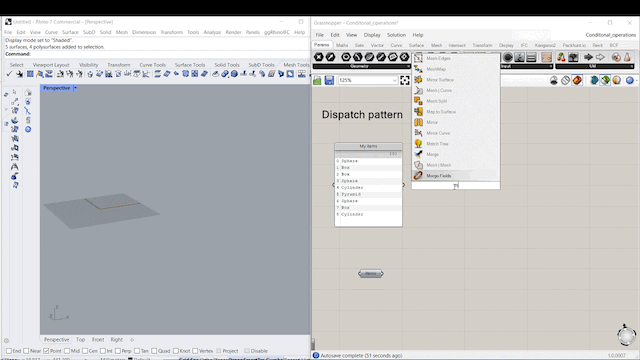640x360 pixels.
Task: Pick Mirror Surface from the component list
Action: coord(456,80)
